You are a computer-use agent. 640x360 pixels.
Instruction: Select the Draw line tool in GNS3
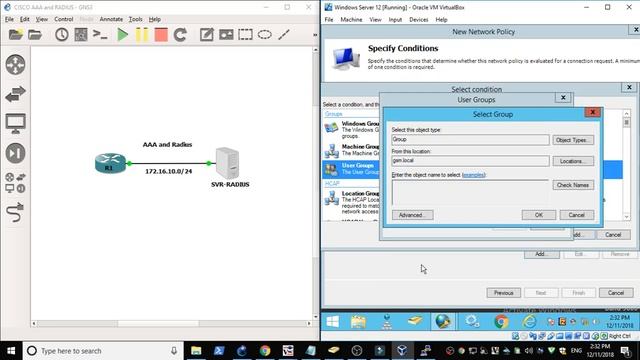point(284,35)
